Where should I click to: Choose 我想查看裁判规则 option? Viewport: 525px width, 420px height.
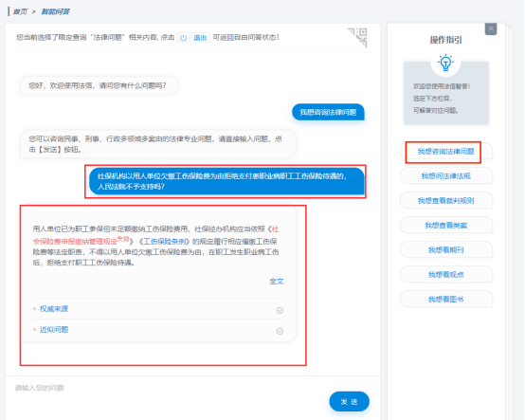pyautogui.click(x=446, y=201)
